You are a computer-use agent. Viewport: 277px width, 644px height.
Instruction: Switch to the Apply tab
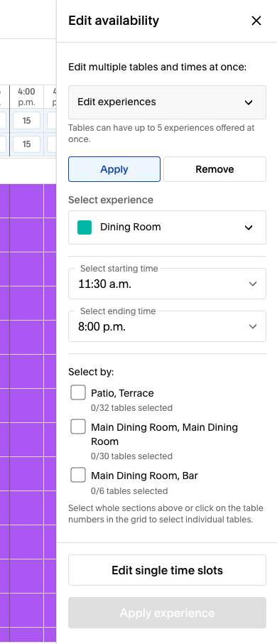pyautogui.click(x=114, y=169)
